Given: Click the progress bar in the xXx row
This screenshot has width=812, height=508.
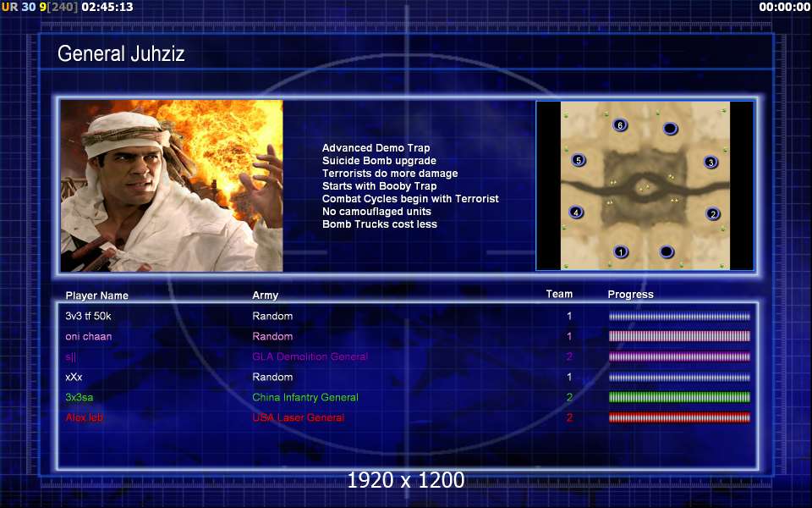Looking at the screenshot, I should pos(679,377).
